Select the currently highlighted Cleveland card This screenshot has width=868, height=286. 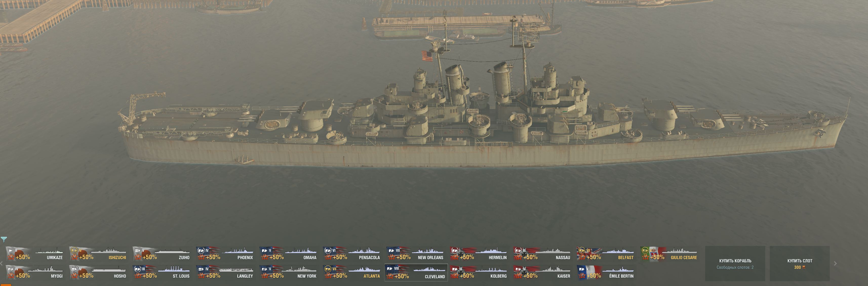[416, 273]
